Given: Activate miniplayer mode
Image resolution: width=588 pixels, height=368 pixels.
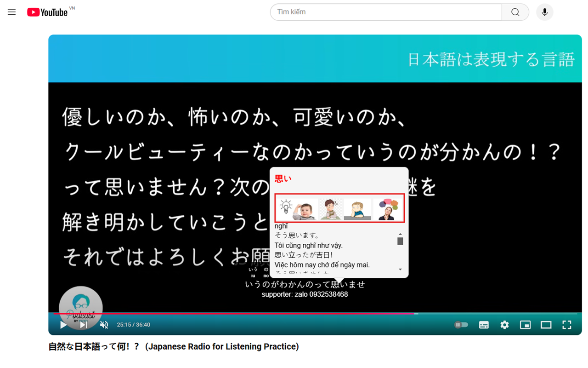Looking at the screenshot, I should coord(525,325).
